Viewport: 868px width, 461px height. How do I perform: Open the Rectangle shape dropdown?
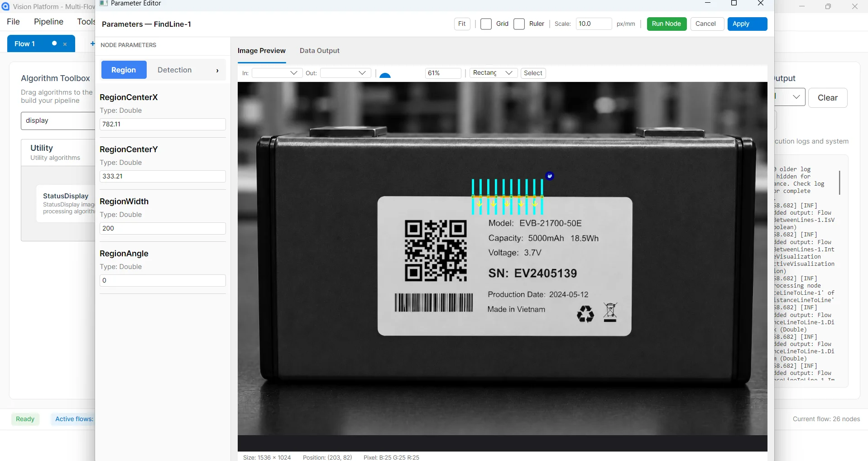click(494, 73)
